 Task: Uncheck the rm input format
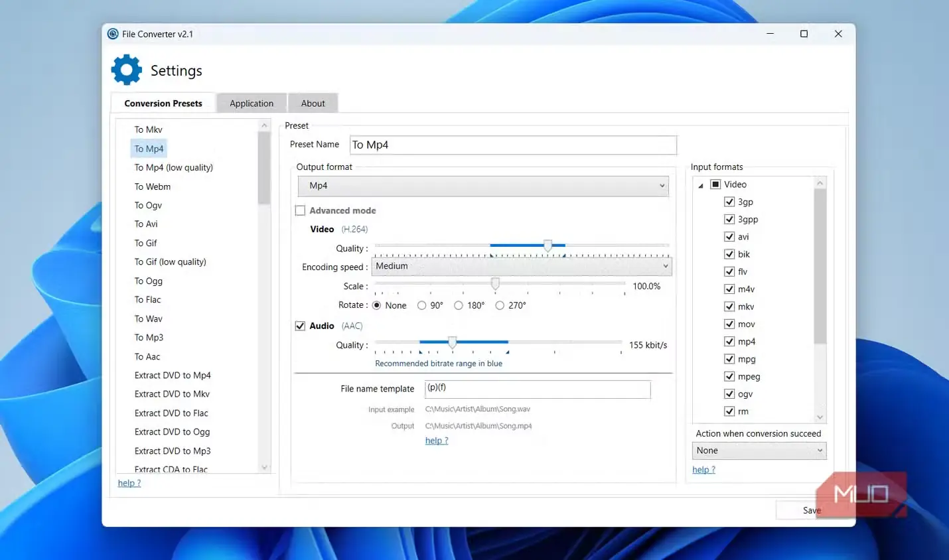(x=729, y=411)
